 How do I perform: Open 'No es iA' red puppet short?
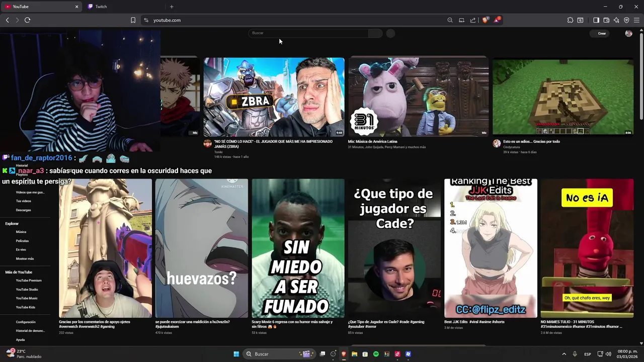pyautogui.click(x=587, y=248)
